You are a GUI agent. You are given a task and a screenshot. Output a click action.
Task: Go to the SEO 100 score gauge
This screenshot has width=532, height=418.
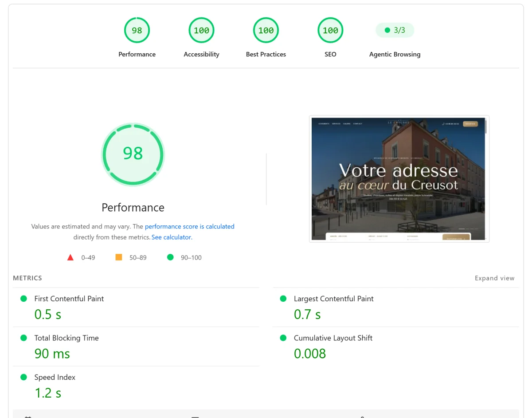point(330,30)
